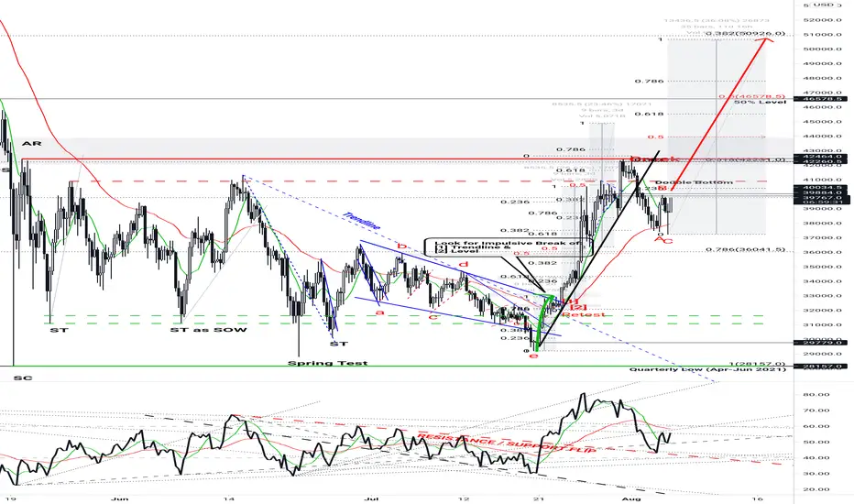Click the red 0.5(46578.5) Fibonacci label
The height and width of the screenshot is (504, 854).
[752, 96]
